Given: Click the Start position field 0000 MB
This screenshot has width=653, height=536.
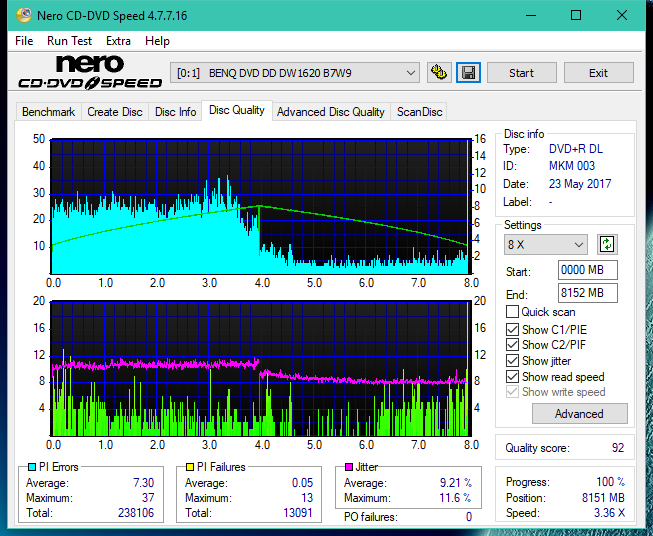Looking at the screenshot, I should coord(587,270).
